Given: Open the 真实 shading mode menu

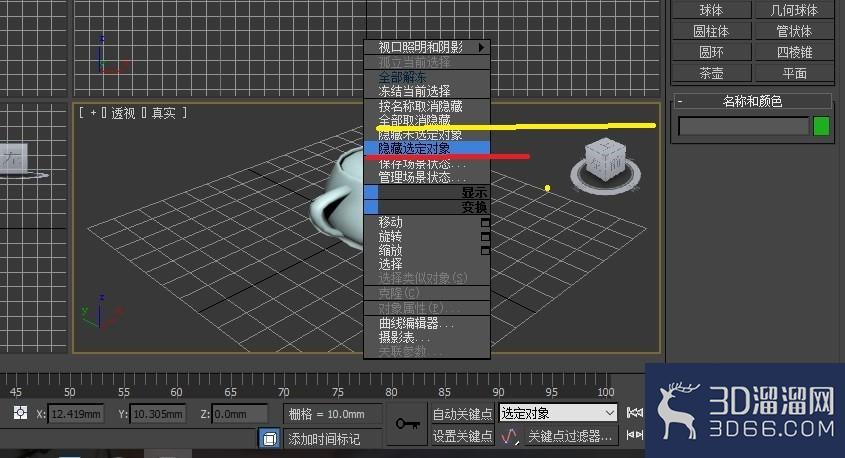Looking at the screenshot, I should 164,113.
